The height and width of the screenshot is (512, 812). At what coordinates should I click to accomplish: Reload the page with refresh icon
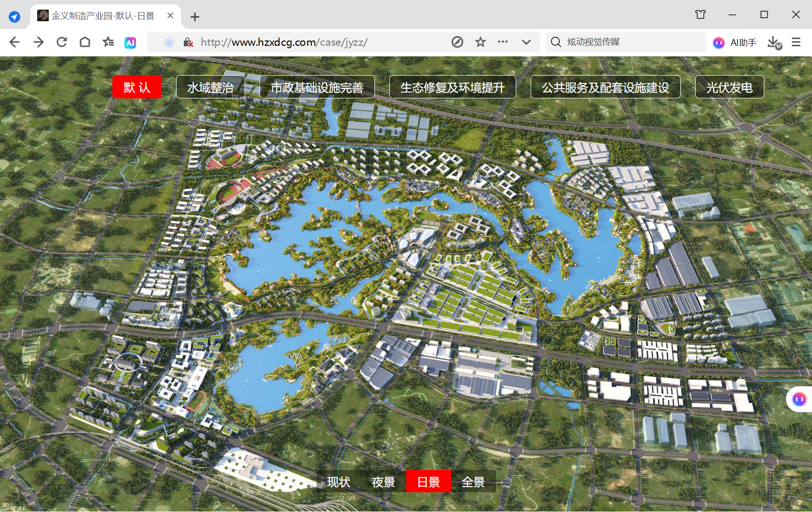tap(62, 42)
